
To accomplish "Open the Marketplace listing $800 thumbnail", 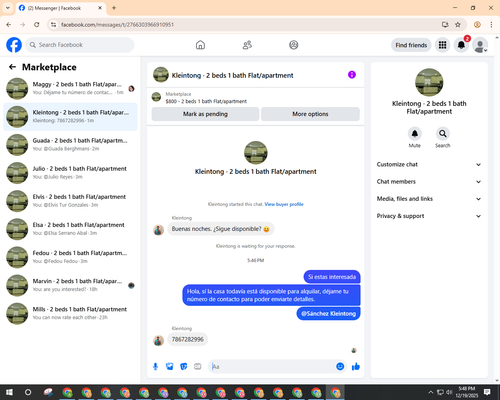I will click(x=156, y=97).
